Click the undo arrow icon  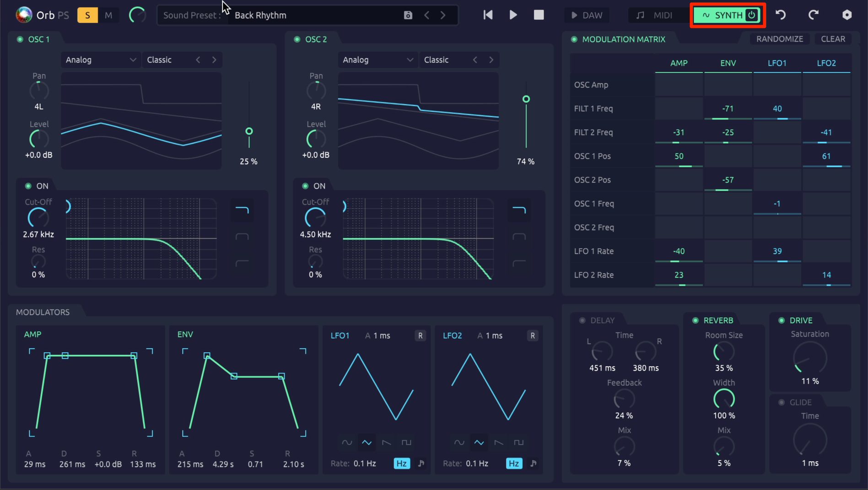click(x=781, y=15)
